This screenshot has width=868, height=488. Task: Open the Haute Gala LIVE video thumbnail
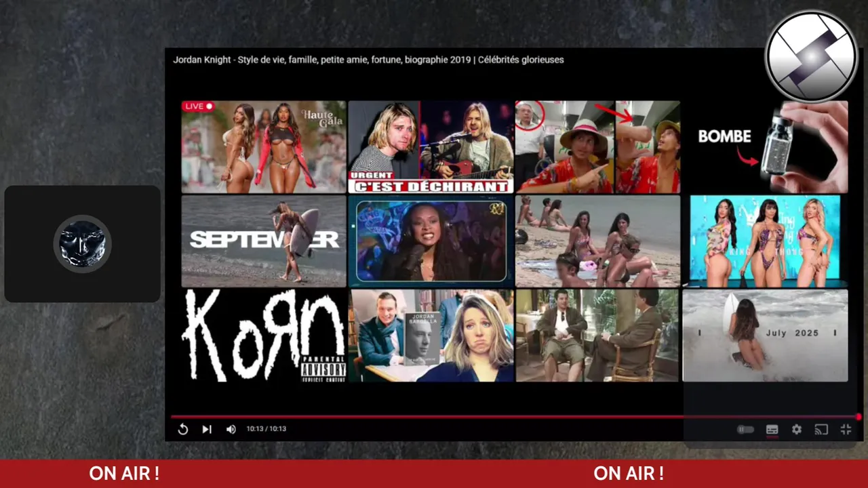point(264,147)
